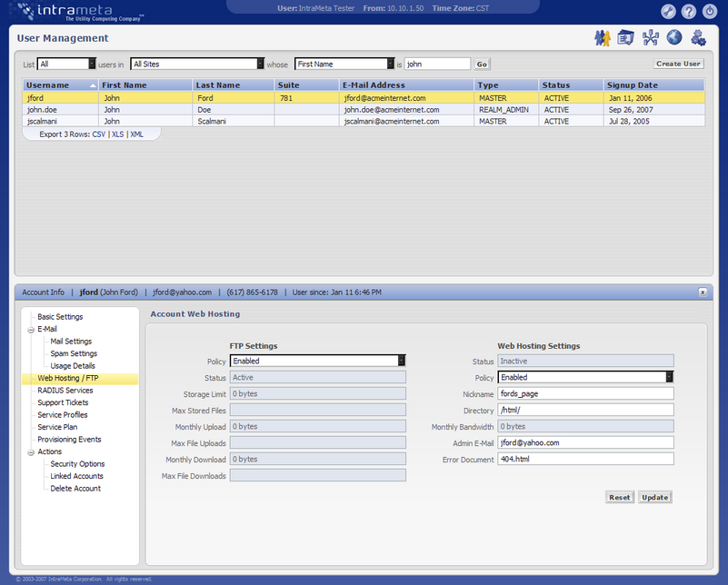The height and width of the screenshot is (585, 728).
Task: Select the jscalmani user row
Action: click(364, 121)
